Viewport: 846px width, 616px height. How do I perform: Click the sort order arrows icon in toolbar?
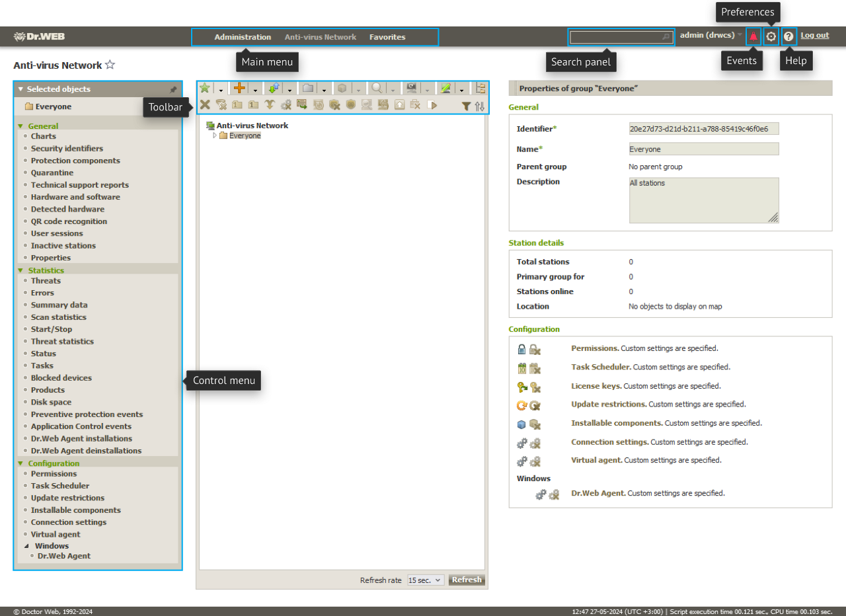[480, 106]
